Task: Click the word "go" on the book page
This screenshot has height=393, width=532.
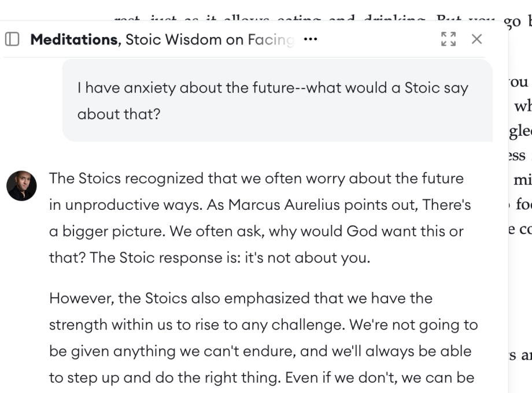Action: pyautogui.click(x=512, y=22)
